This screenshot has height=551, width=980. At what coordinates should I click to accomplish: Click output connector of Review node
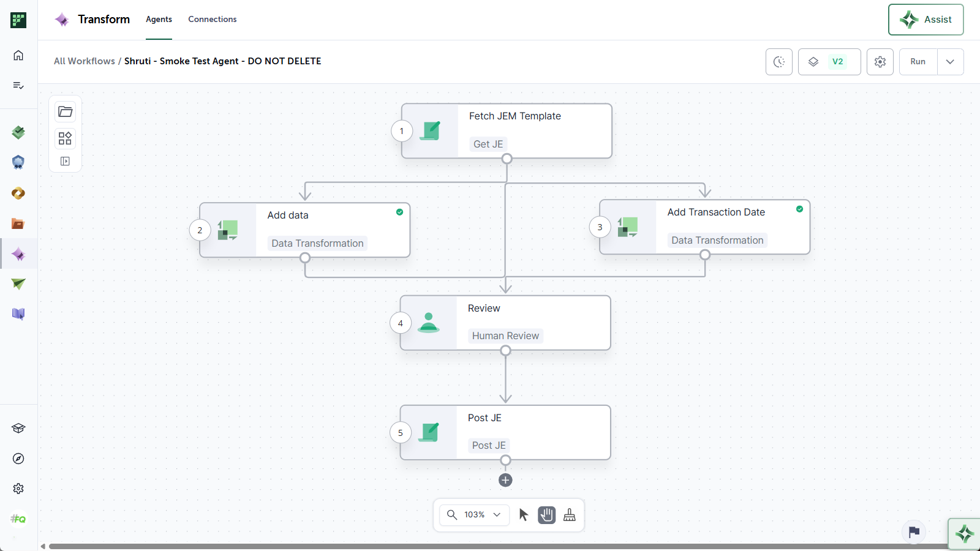[x=505, y=351]
